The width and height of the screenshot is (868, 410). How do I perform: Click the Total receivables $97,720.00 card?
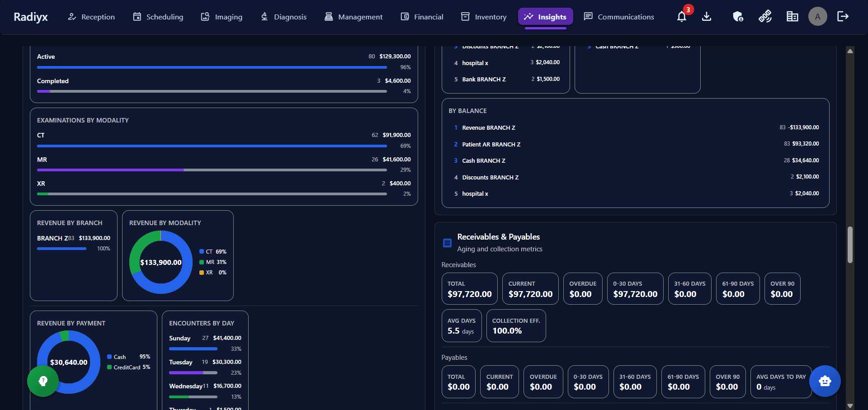469,289
